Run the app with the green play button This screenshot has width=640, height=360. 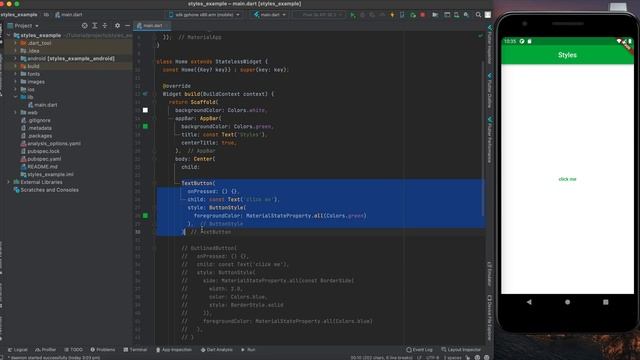click(x=353, y=15)
